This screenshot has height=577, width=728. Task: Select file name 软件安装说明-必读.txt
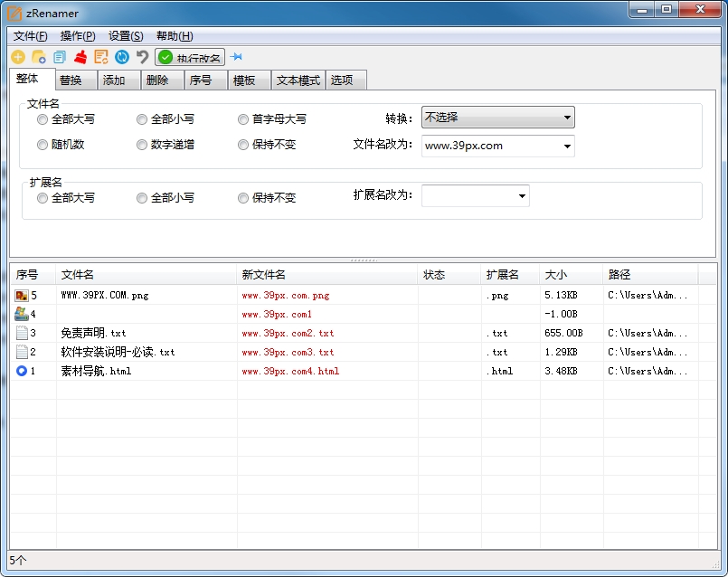click(118, 352)
